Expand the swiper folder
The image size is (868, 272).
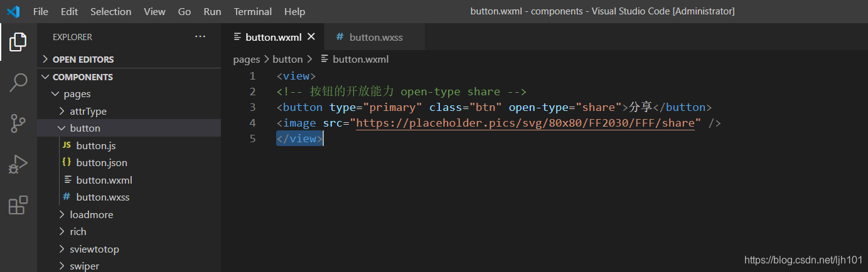click(x=62, y=266)
